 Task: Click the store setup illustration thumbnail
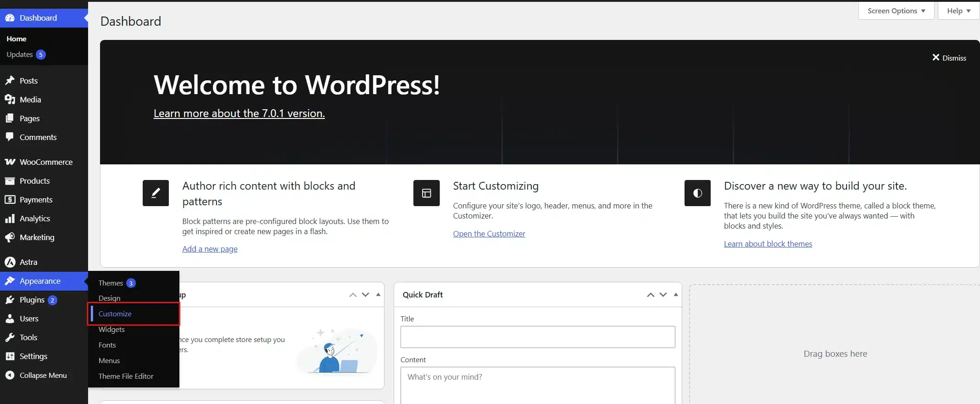point(337,351)
